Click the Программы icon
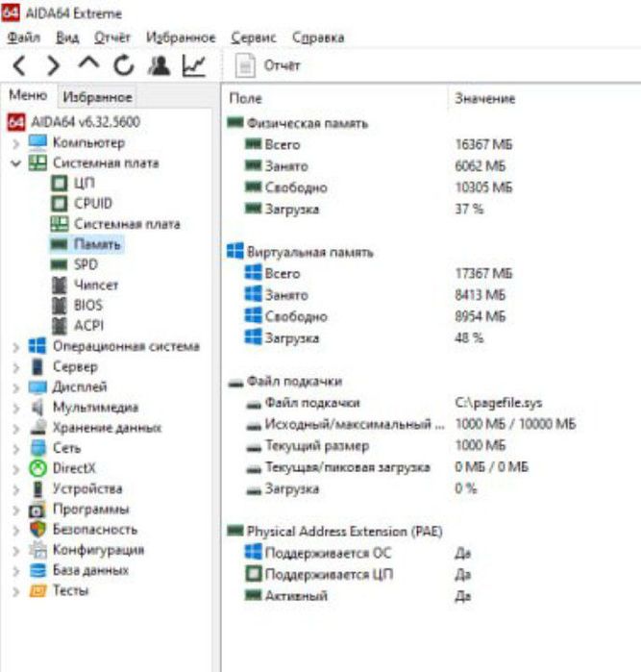The height and width of the screenshot is (672, 641). [37, 510]
